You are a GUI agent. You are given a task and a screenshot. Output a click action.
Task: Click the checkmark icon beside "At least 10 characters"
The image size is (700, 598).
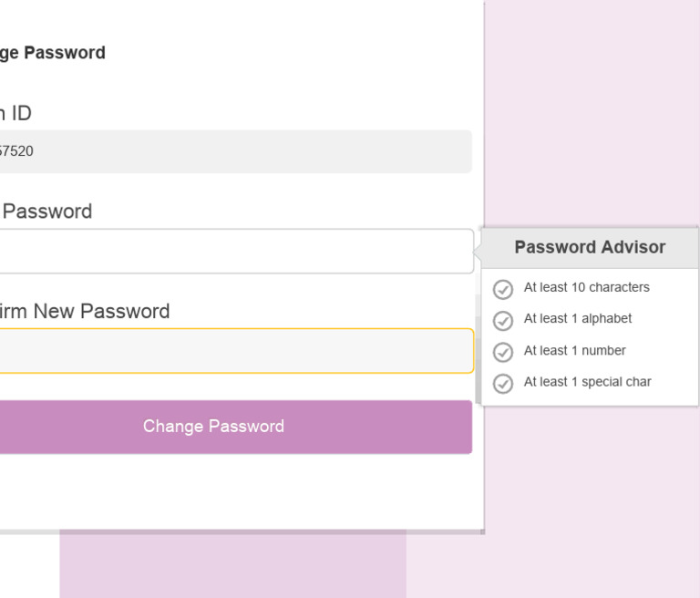(x=503, y=289)
